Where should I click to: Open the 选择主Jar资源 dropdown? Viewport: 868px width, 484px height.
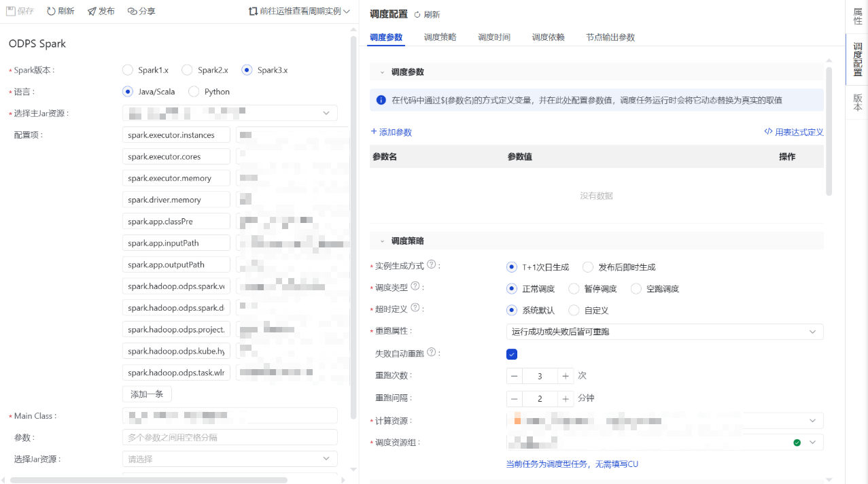[230, 113]
